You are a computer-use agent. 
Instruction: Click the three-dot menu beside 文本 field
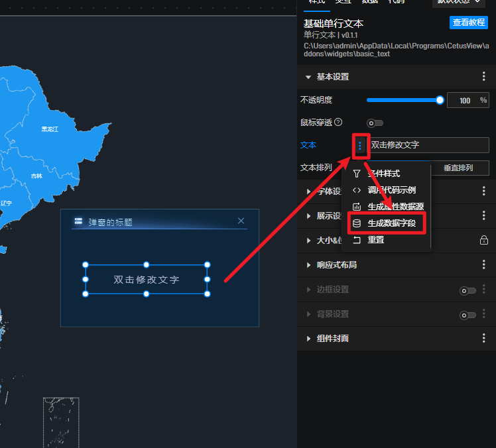coord(359,145)
